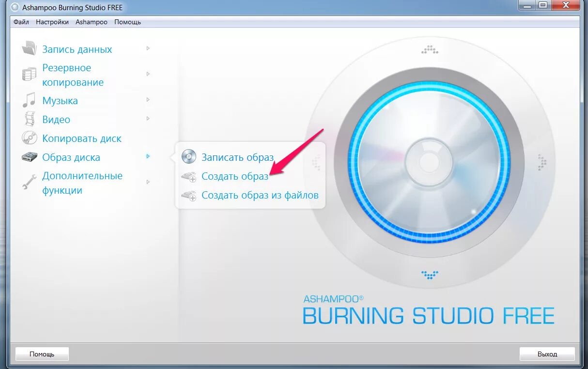Click the dotted up arrow above the disc
Image resolution: width=588 pixels, height=369 pixels.
click(430, 49)
